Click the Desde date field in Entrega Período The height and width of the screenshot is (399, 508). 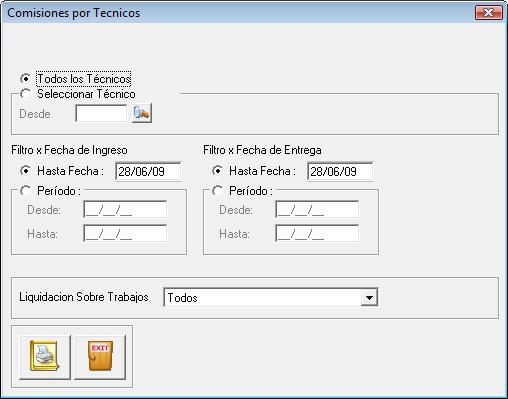317,210
